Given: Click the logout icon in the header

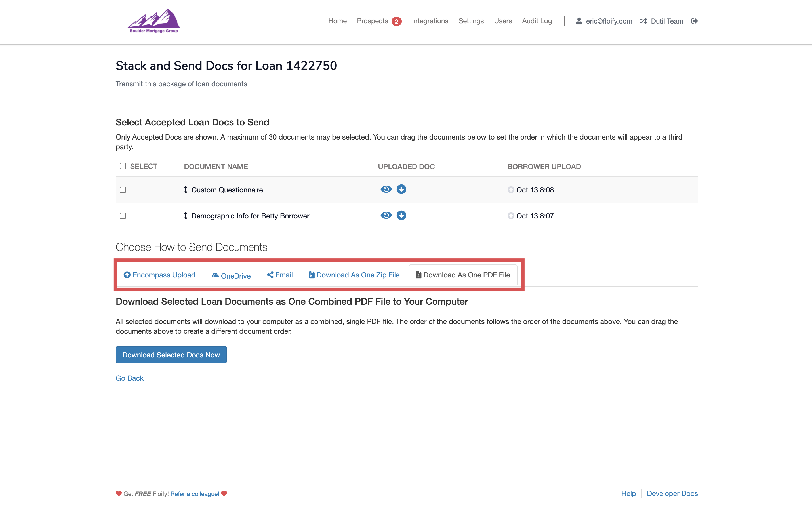Looking at the screenshot, I should 694,21.
